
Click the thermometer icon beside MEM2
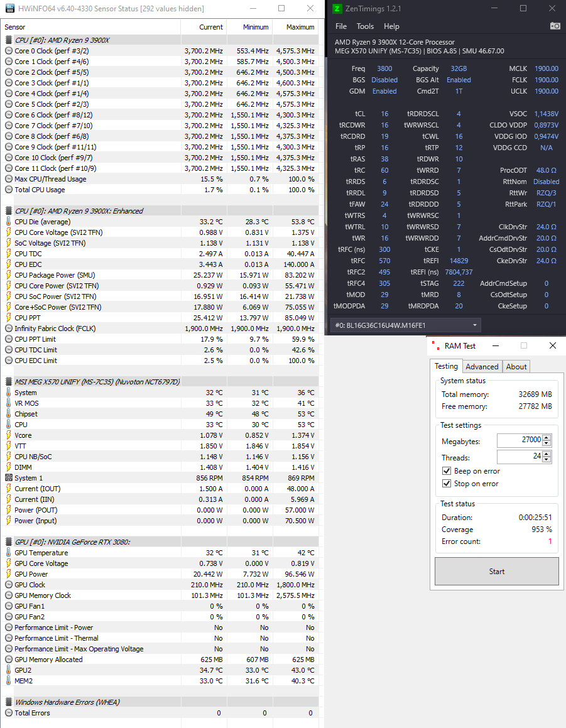click(x=9, y=681)
